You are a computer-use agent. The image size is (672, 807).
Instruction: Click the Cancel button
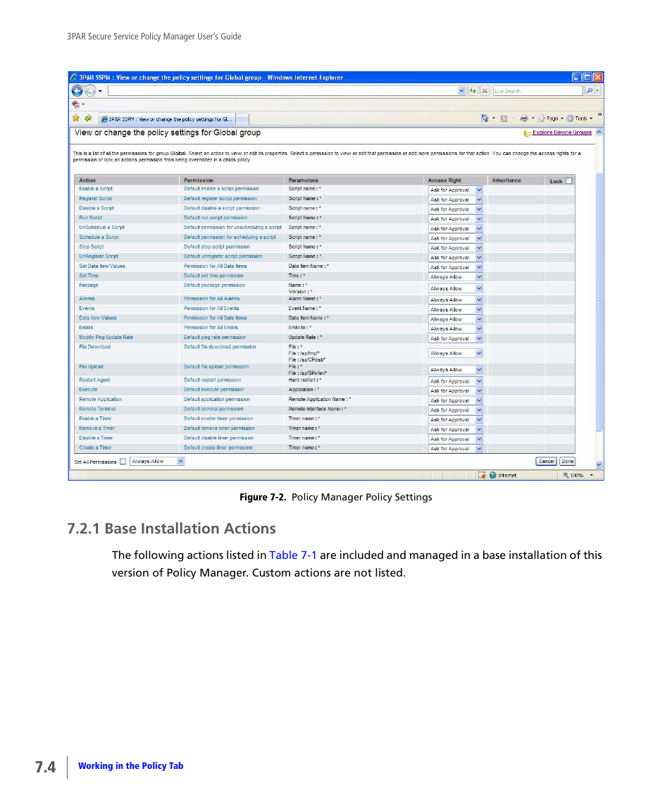click(546, 462)
